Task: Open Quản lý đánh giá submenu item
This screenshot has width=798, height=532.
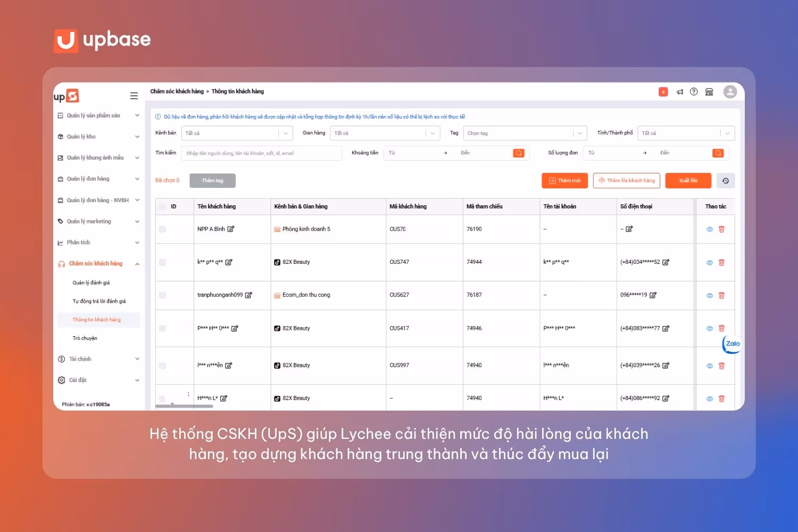Action: [91, 283]
